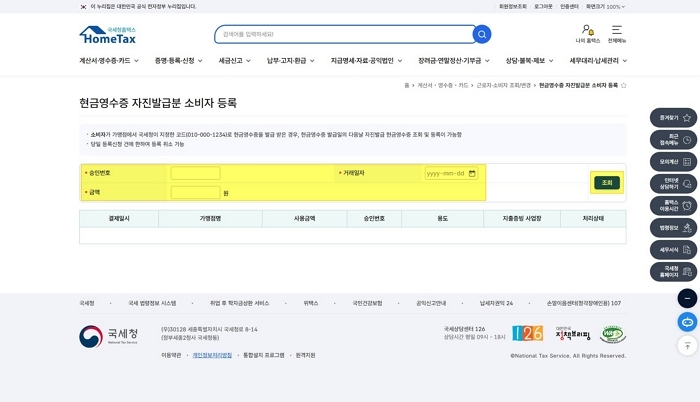Click 인증센터 in the top bar

coord(569,7)
